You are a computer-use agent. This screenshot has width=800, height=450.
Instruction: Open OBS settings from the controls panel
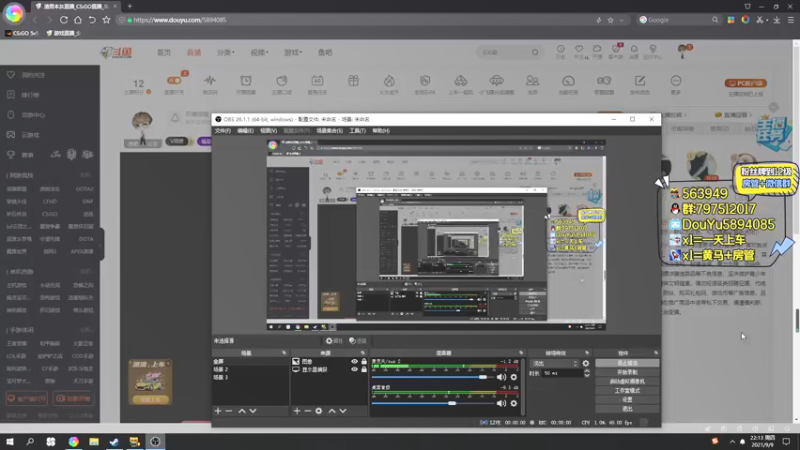pos(627,399)
